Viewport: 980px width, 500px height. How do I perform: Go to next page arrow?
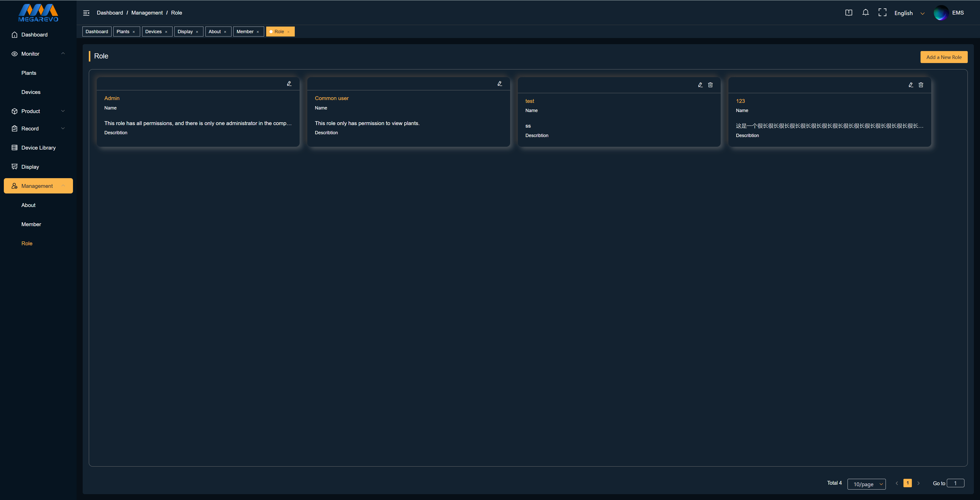pyautogui.click(x=918, y=483)
